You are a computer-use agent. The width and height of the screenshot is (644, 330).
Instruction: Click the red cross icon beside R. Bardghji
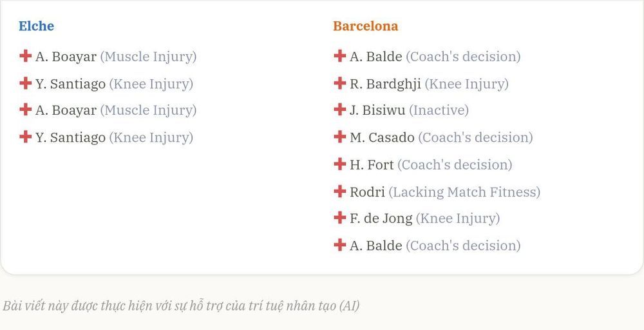coord(339,83)
